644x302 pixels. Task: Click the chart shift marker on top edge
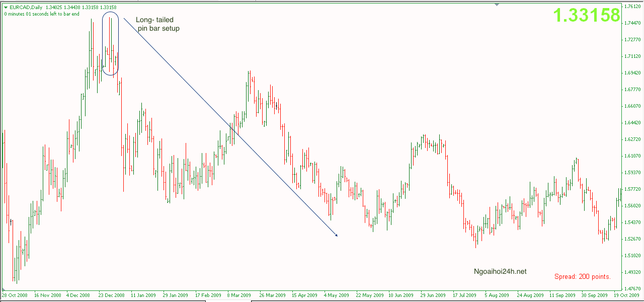[x=497, y=5]
